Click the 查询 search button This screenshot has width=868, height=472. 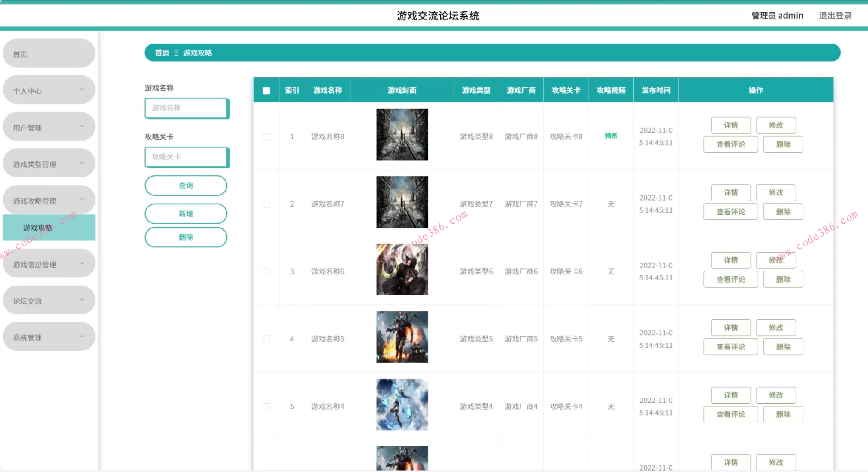[x=185, y=185]
